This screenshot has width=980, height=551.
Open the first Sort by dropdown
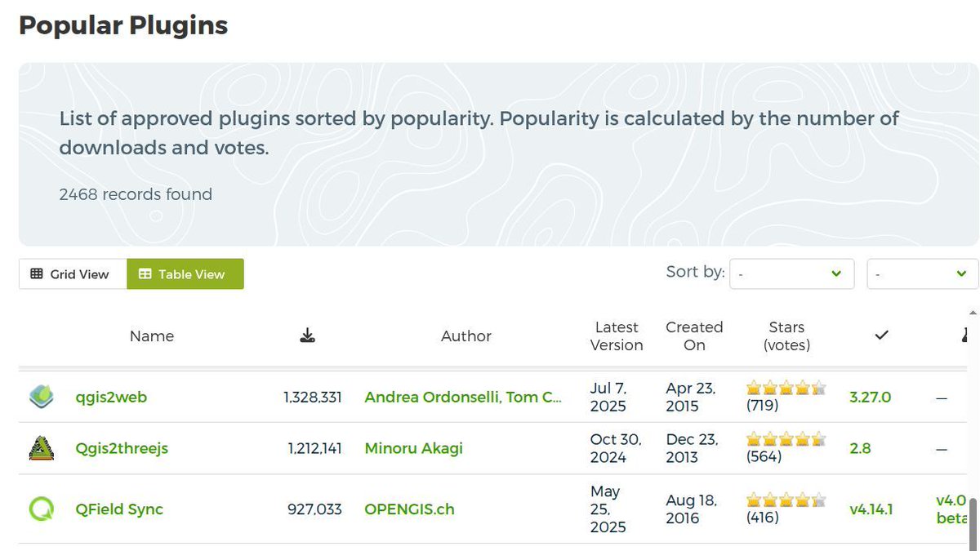point(791,273)
